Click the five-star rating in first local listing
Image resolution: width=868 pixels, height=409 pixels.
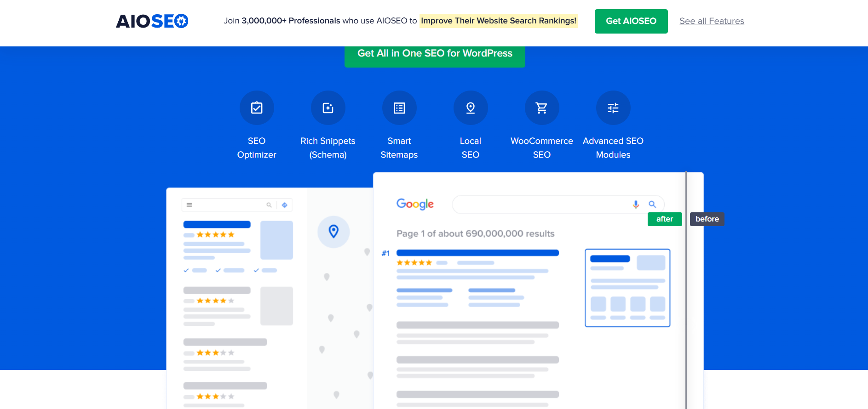coord(215,235)
